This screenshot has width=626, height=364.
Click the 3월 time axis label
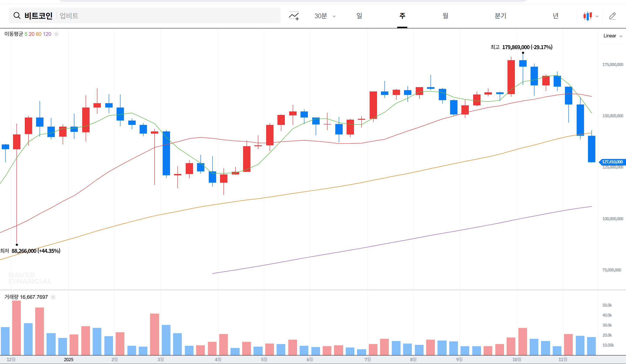tap(160, 359)
